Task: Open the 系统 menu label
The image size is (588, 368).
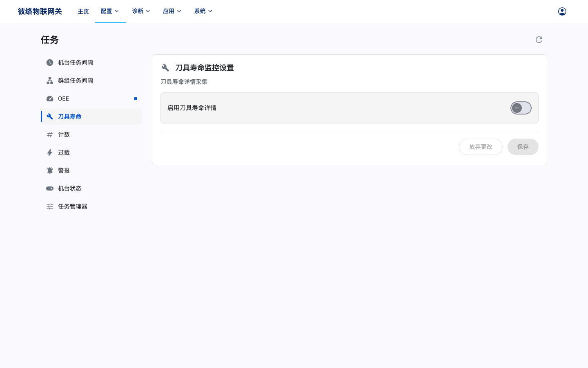Action: click(x=200, y=11)
